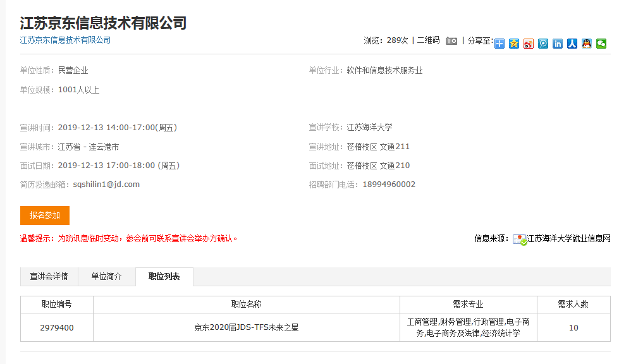
Task: Click the orange 报名参加 button
Action: pos(45,215)
